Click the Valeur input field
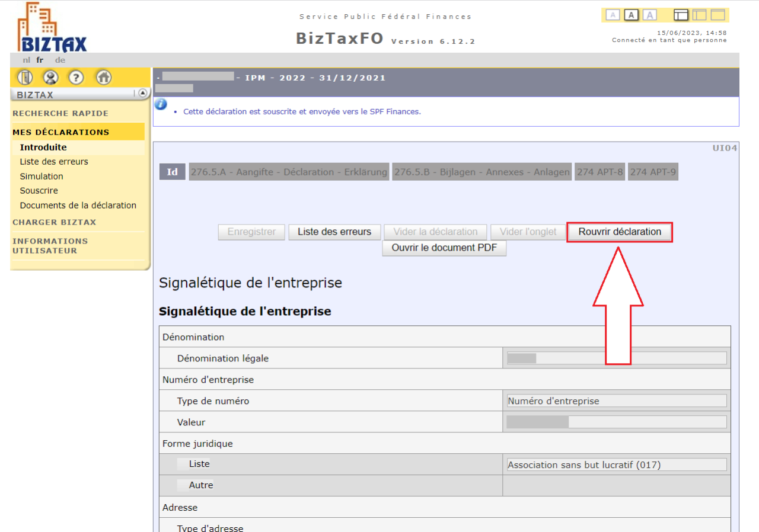The image size is (759, 532). [x=617, y=422]
